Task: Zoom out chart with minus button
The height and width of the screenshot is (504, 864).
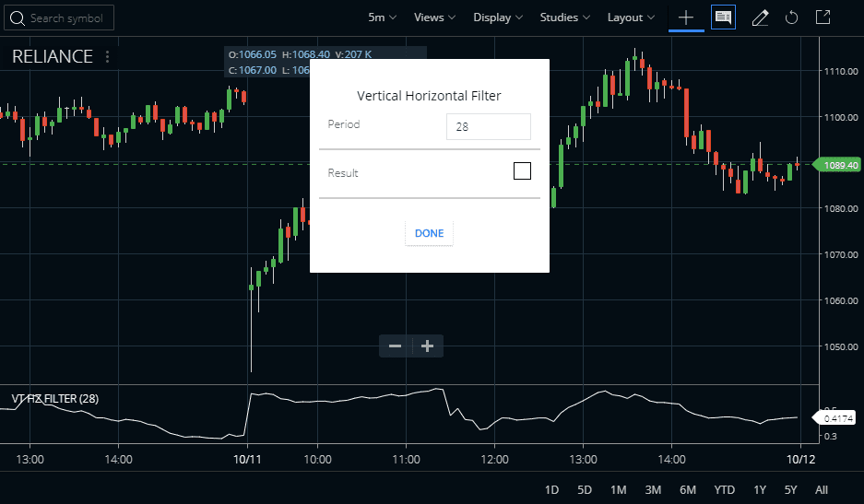Action: [x=395, y=346]
